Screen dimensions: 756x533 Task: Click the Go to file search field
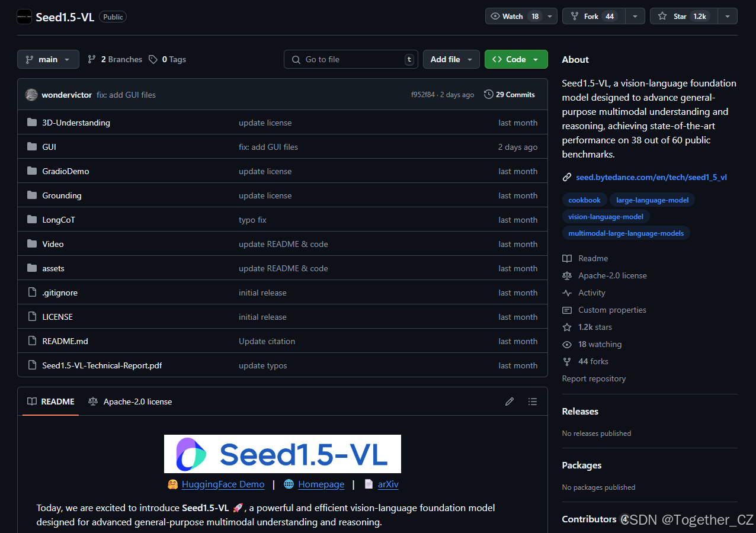click(x=351, y=59)
